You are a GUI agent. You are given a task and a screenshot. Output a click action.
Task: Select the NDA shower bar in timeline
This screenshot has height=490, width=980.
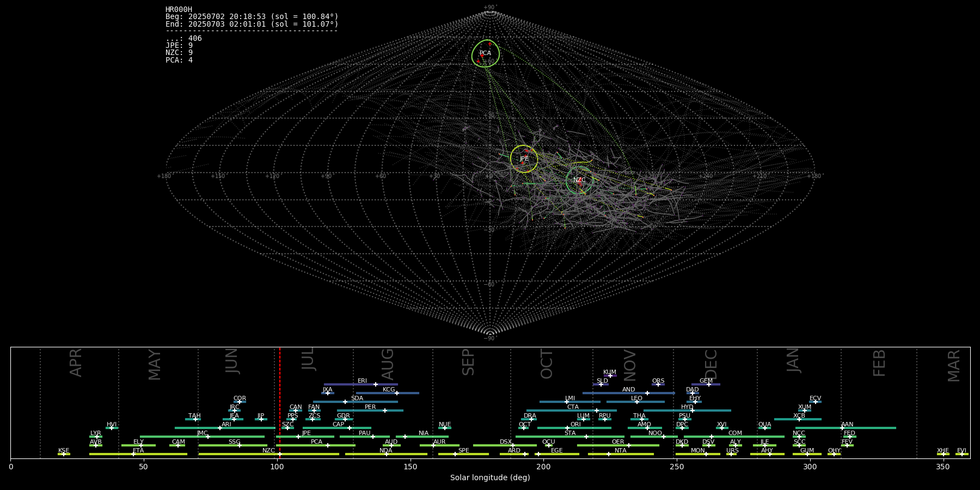tap(386, 454)
